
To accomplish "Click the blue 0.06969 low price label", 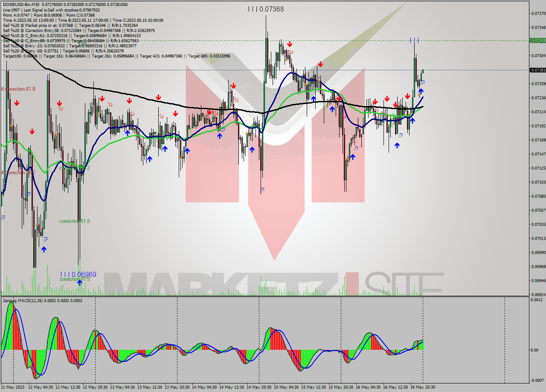I will tap(84, 274).
